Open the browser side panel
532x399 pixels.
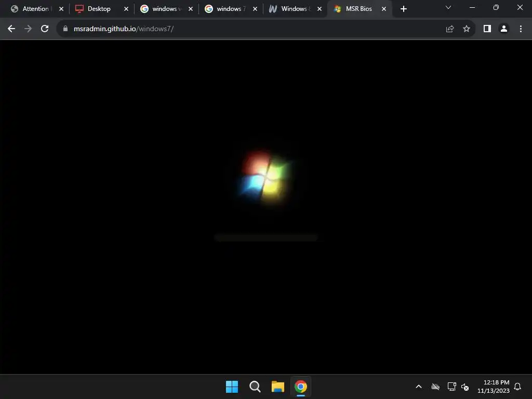pos(487,29)
